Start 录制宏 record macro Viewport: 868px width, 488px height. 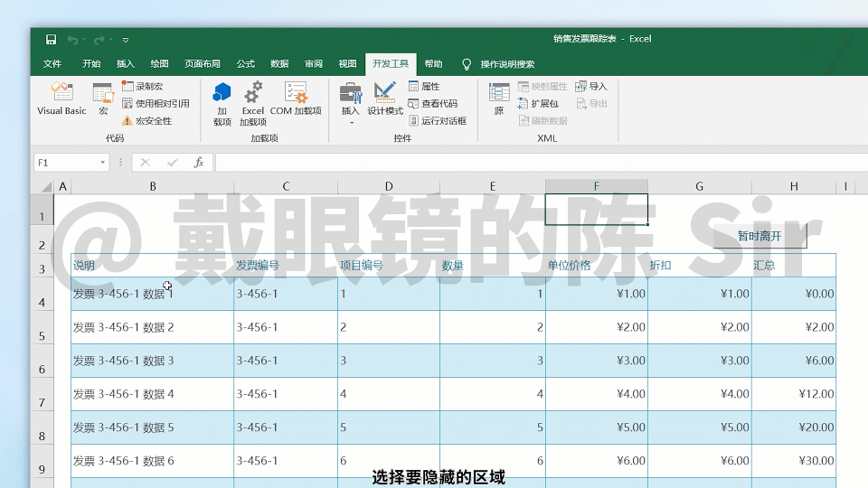pos(143,87)
